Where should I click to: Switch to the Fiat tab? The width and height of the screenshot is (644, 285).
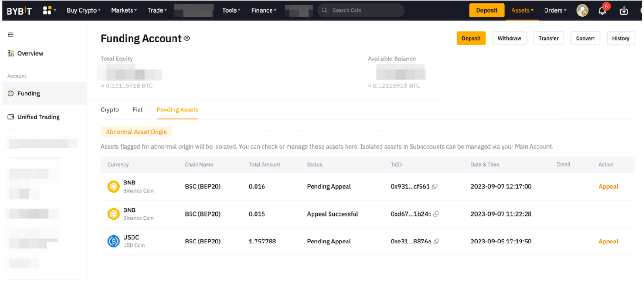(138, 109)
